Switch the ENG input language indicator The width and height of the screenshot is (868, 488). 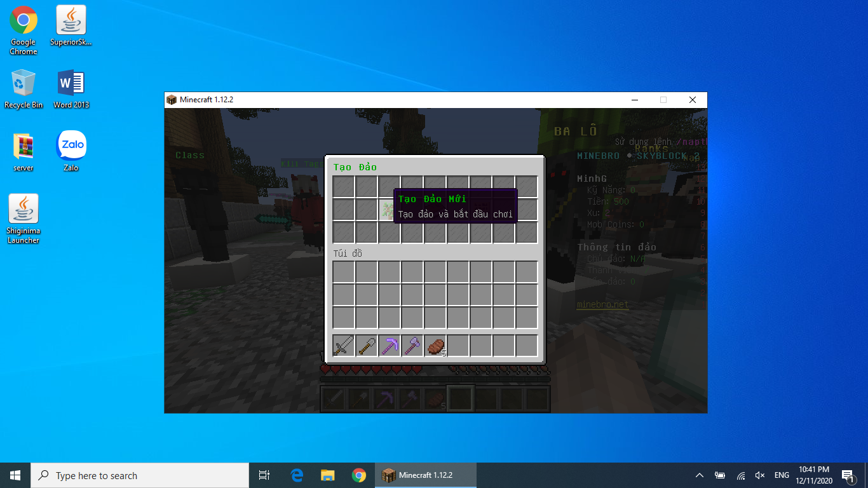click(782, 475)
